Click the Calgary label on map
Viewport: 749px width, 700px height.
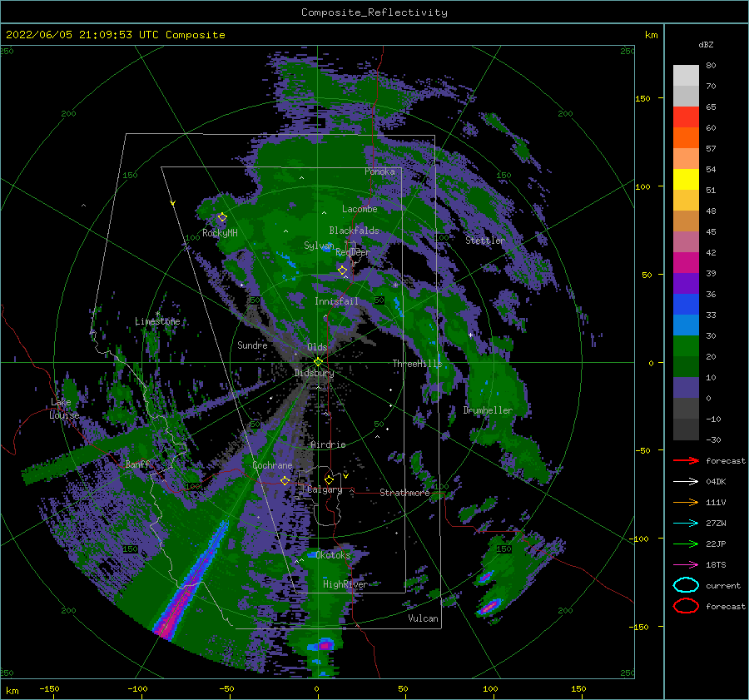(x=325, y=489)
